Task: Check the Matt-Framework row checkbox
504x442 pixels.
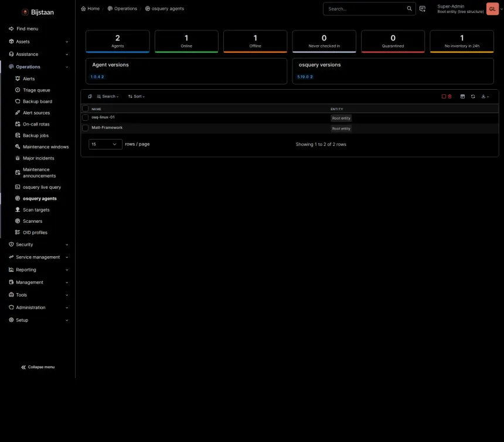Action: (x=85, y=128)
